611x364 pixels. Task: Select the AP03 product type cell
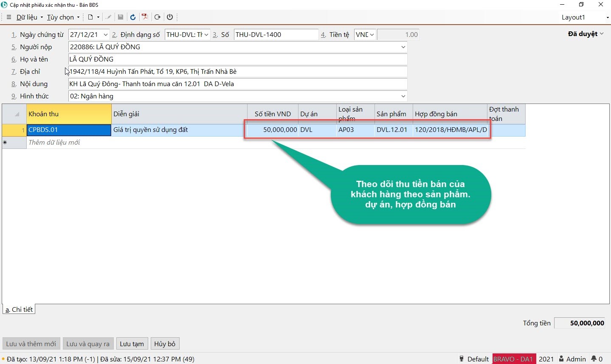356,130
